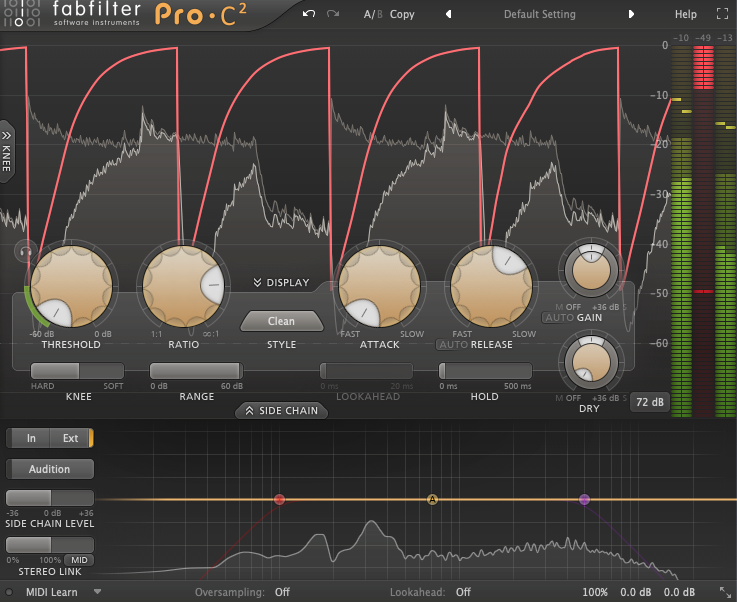Click the Release knob
The width and height of the screenshot is (737, 602).
491,286
